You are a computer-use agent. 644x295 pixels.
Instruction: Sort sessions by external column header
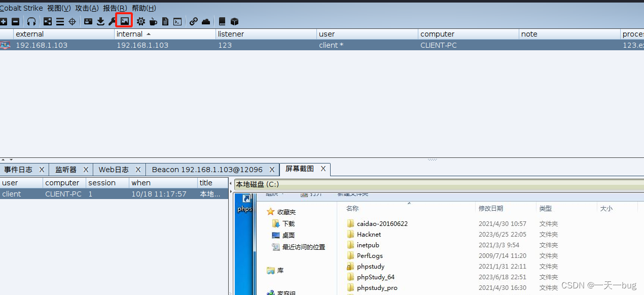point(64,34)
